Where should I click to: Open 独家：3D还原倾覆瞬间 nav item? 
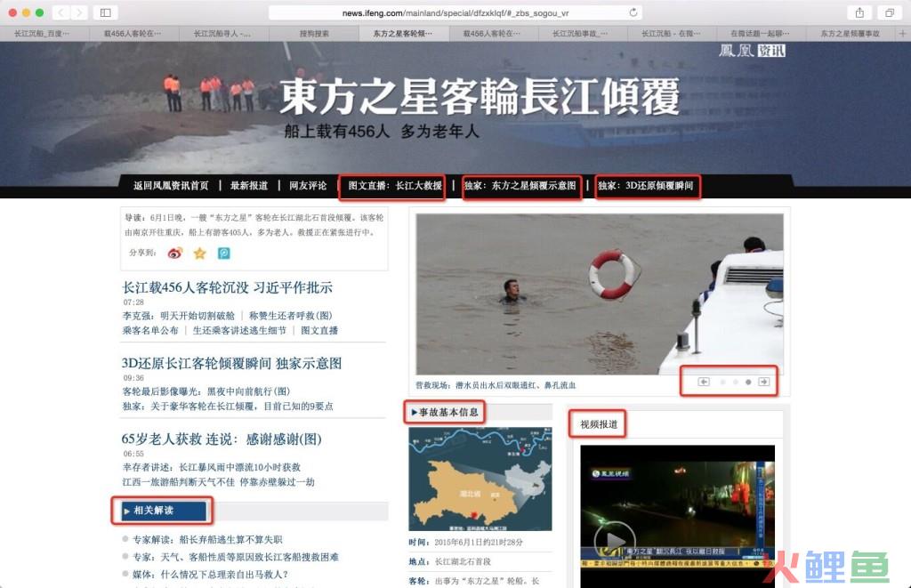pos(646,185)
